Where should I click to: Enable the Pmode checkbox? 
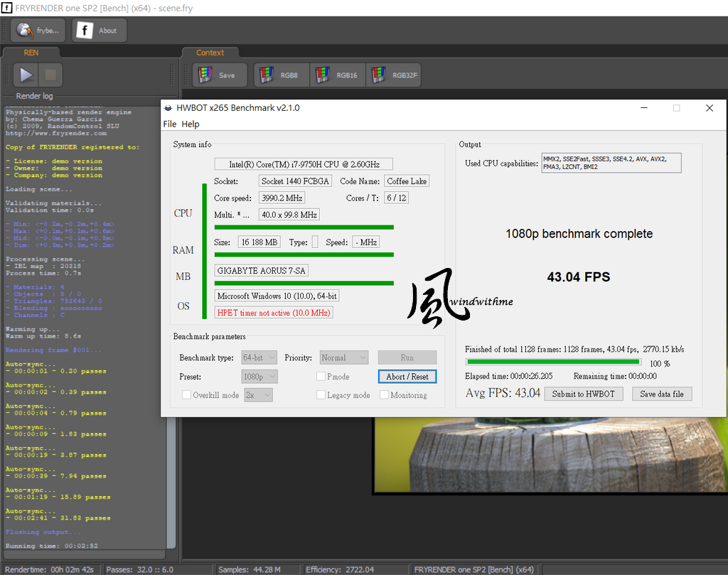pyautogui.click(x=321, y=377)
